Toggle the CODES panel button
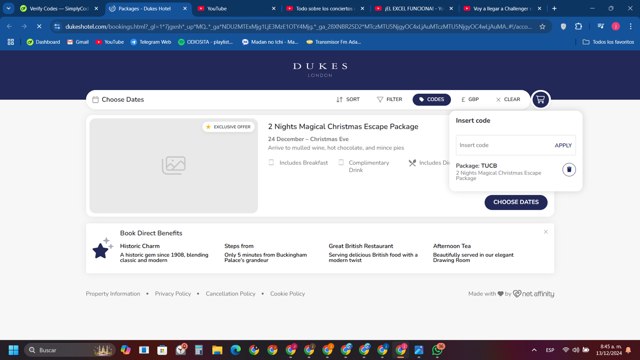This screenshot has height=360, width=640. pyautogui.click(x=431, y=100)
